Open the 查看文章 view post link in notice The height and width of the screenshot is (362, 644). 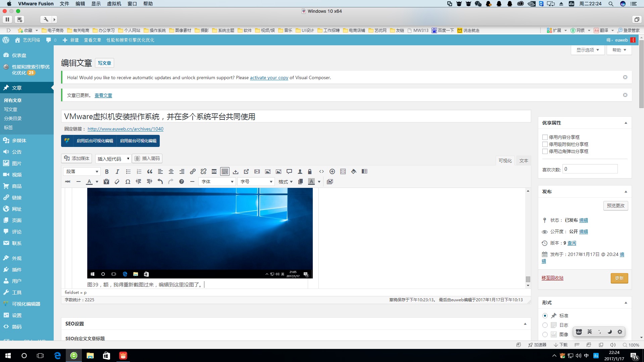103,95
